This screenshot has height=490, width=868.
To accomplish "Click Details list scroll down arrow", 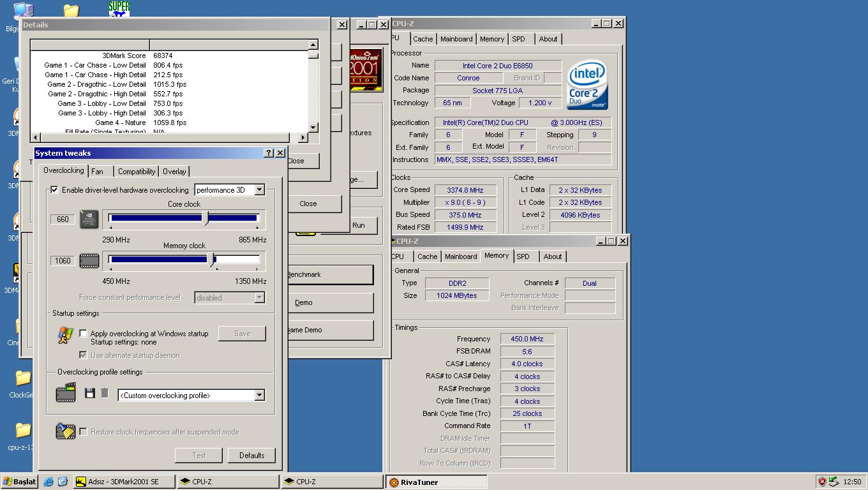I will 313,128.
